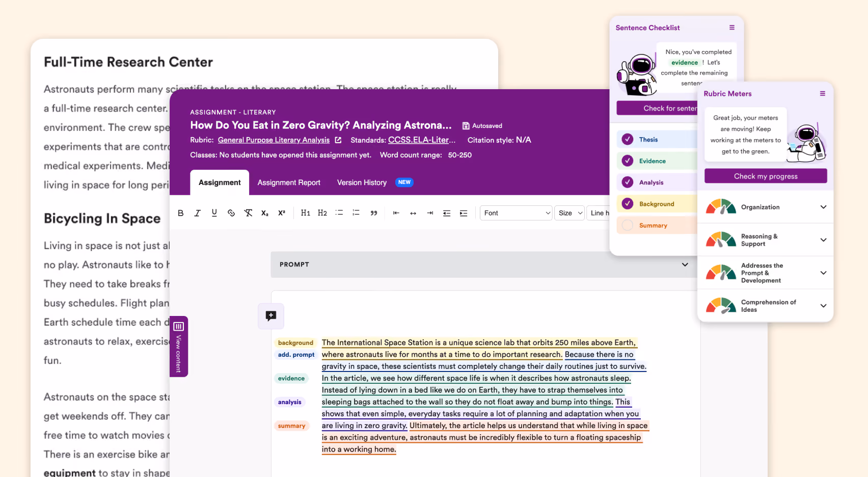Click the Autosaved save icon
Screen dimensions: 868x477
tap(466, 126)
